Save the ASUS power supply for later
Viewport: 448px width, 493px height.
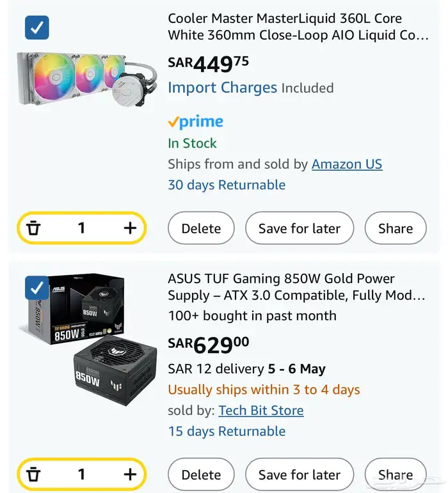(x=299, y=474)
